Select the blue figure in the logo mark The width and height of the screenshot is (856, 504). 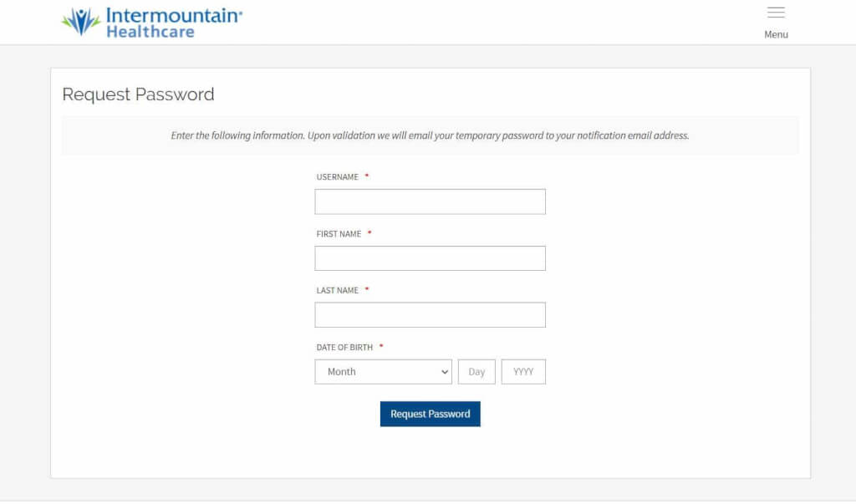click(79, 20)
